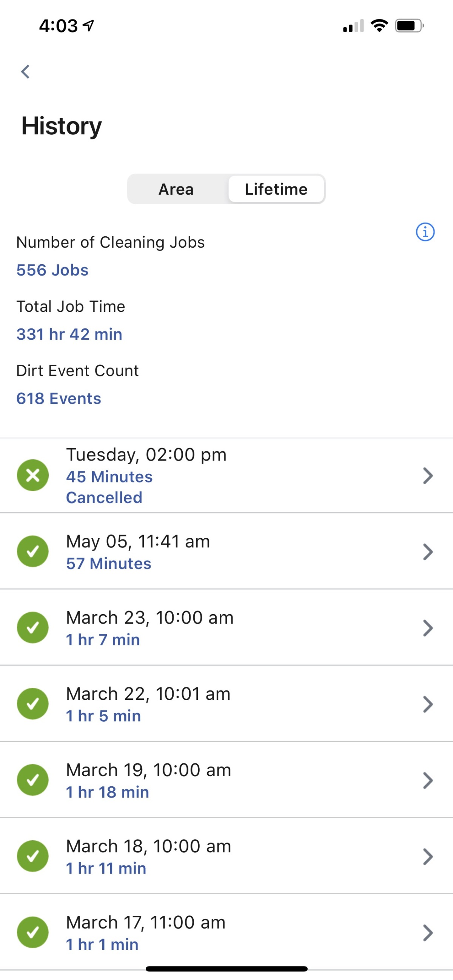Screen dimensions: 453x980
Task: Open the info icon beside cleaning jobs
Action: [425, 232]
